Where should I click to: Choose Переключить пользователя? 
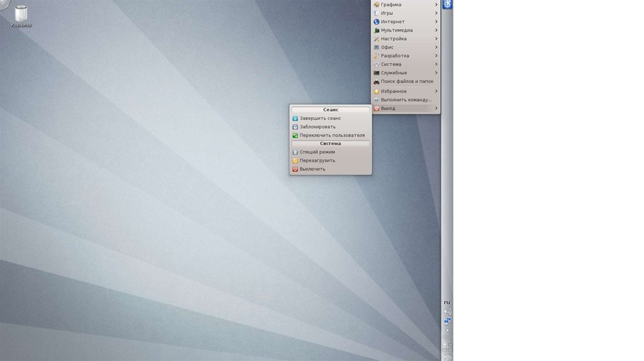coord(331,135)
